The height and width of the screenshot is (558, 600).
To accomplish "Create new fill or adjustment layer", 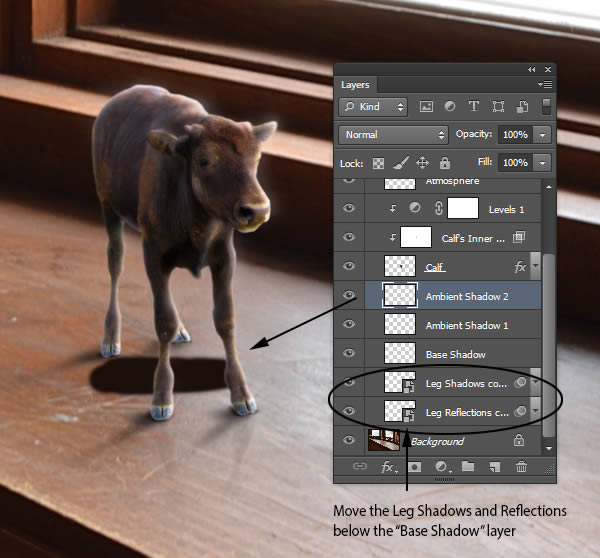I will (442, 467).
